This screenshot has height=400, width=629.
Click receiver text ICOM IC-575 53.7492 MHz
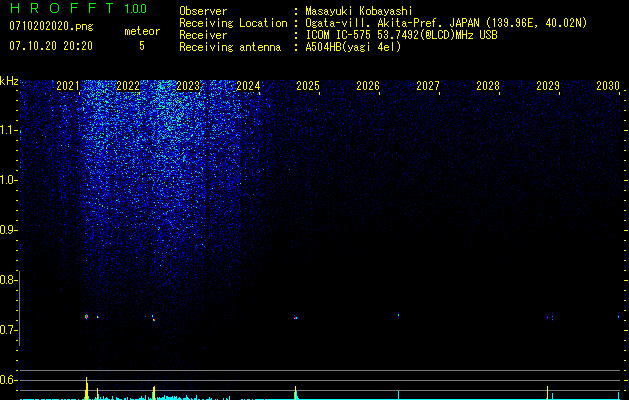point(401,35)
